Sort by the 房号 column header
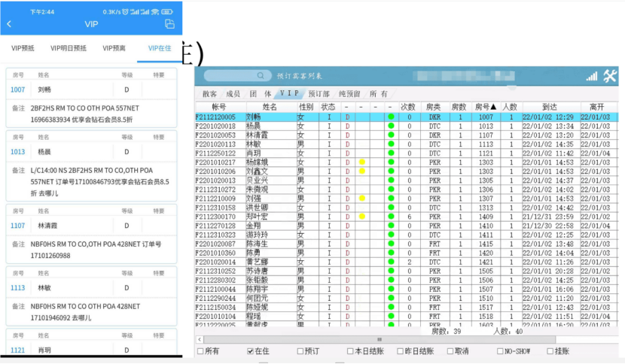 click(486, 107)
